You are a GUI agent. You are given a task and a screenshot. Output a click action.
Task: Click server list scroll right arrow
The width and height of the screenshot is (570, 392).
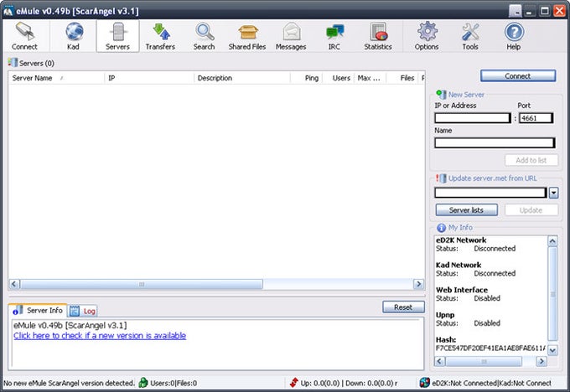pos(418,284)
